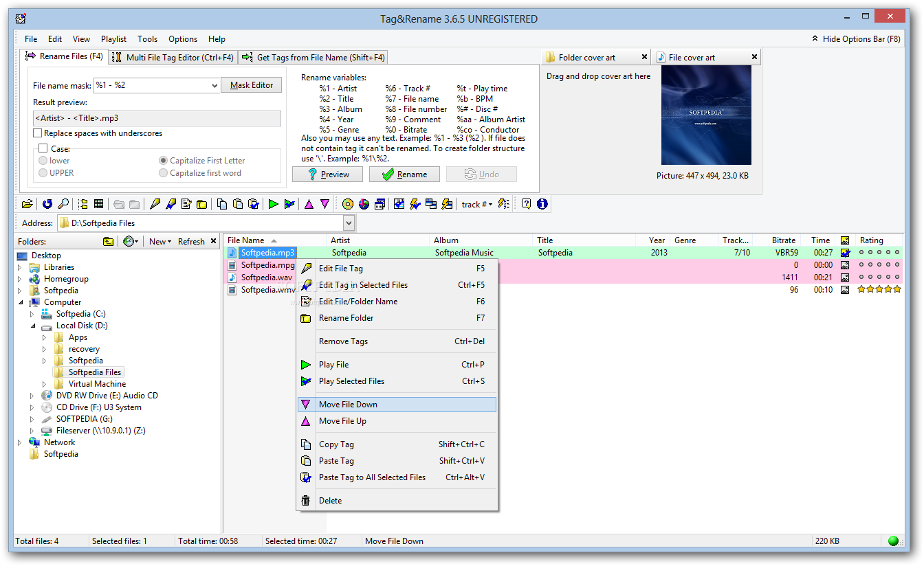Toggle Replace spaces with underscores checkbox
Screen dimensions: 924x566
click(38, 133)
